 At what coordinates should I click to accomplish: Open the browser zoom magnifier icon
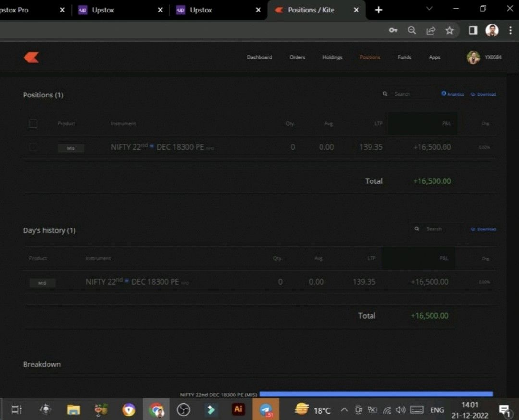point(412,31)
